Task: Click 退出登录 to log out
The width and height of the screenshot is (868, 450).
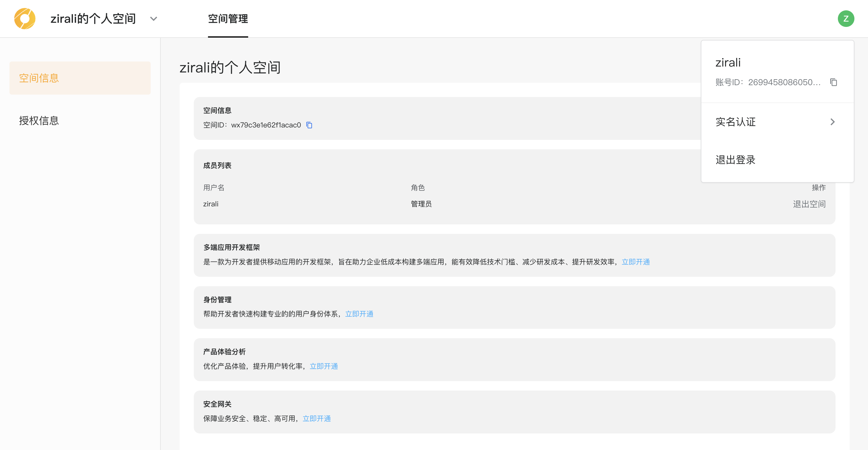Action: 736,160
